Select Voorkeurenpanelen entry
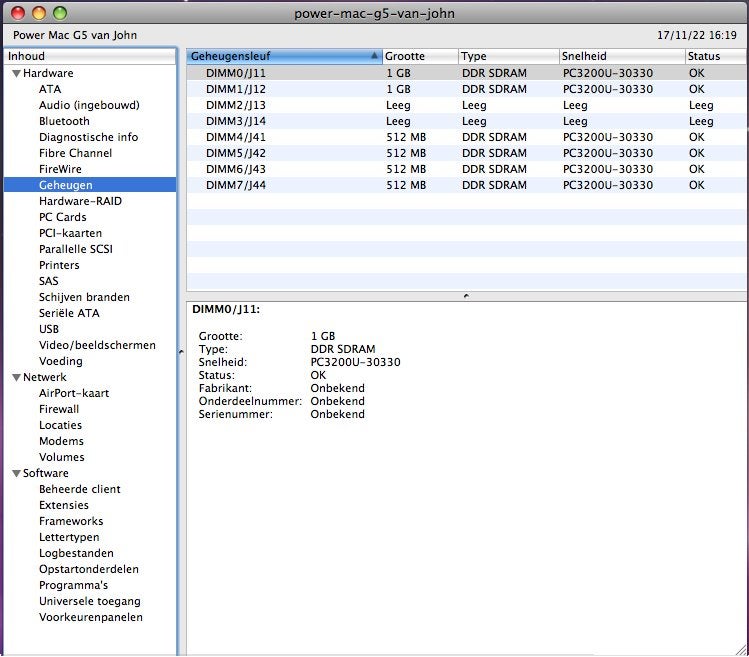This screenshot has width=749, height=657. [x=91, y=617]
